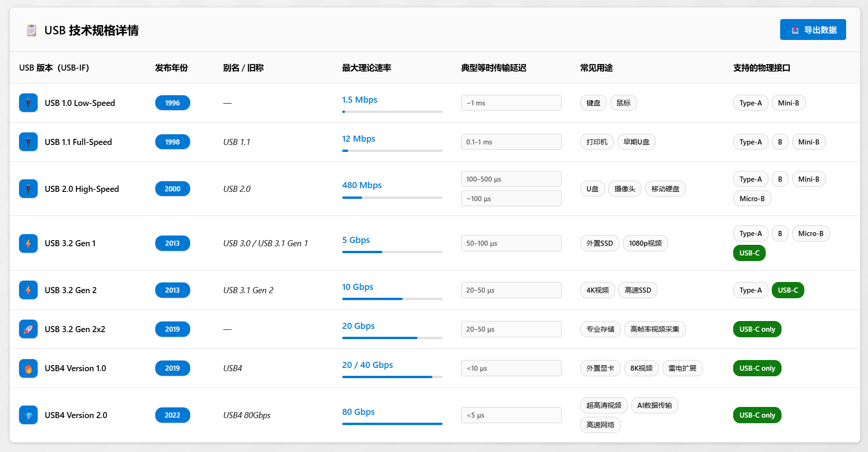Focus the ~1 ms latency field
The image size is (868, 452).
tap(511, 103)
